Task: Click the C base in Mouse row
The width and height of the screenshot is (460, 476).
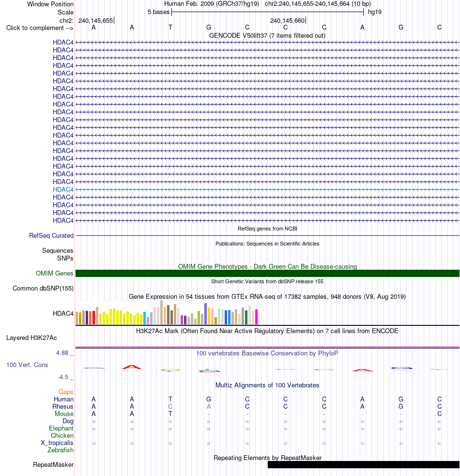Action: click(x=439, y=414)
